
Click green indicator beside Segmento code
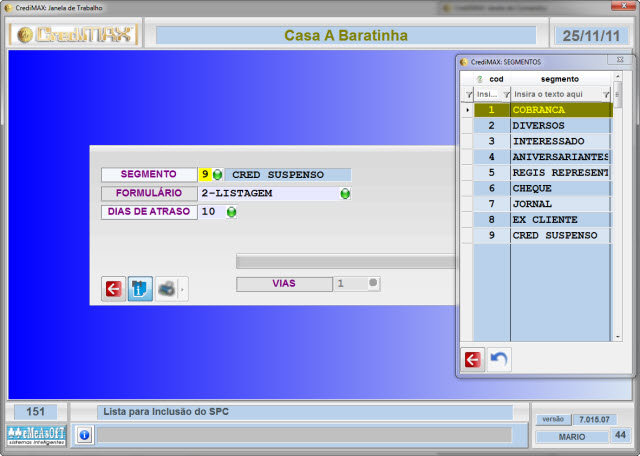tap(217, 175)
